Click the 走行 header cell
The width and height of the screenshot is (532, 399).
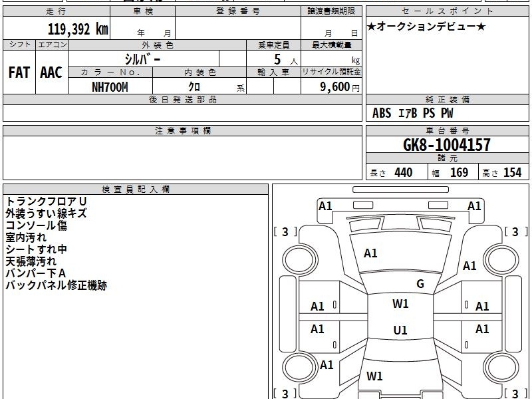pyautogui.click(x=57, y=11)
